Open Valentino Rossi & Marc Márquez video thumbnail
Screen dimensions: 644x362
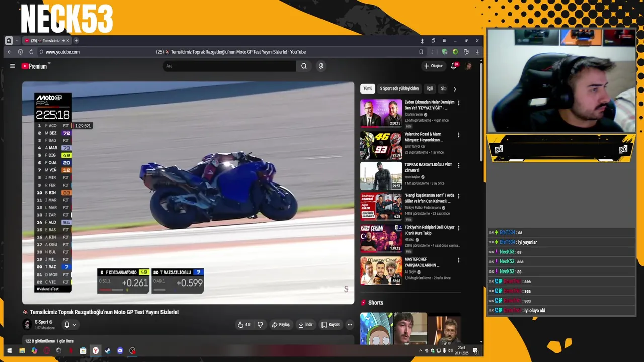click(381, 145)
